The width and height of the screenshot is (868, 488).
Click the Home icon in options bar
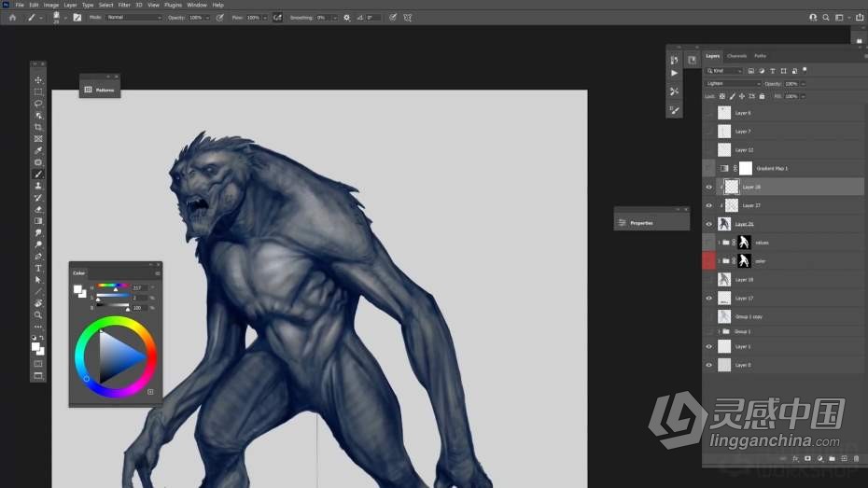(12, 18)
